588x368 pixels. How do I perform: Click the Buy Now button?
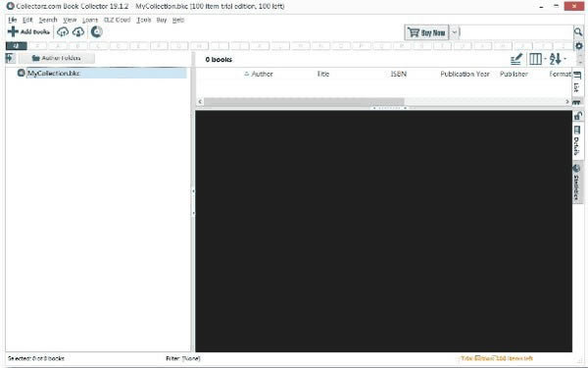(426, 32)
